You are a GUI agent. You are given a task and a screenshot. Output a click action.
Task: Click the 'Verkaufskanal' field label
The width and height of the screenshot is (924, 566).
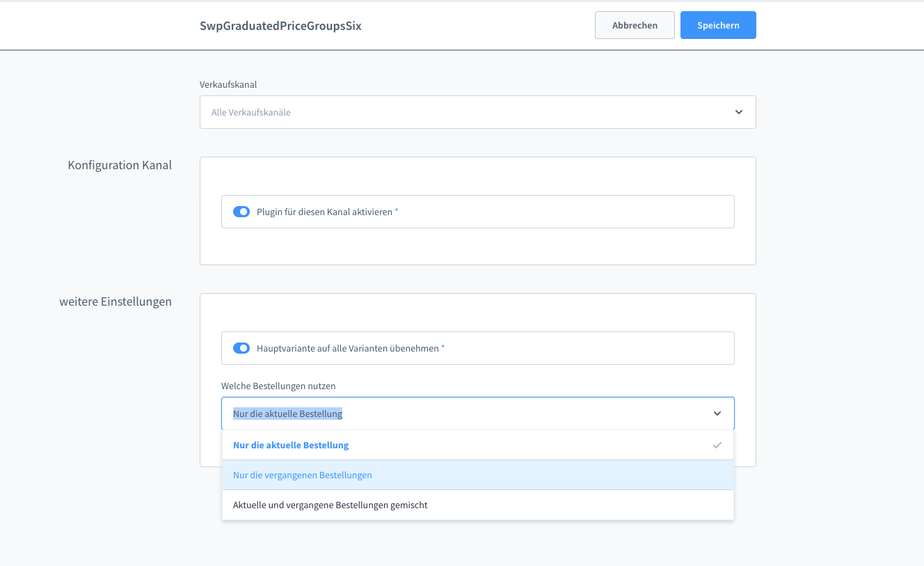(228, 84)
